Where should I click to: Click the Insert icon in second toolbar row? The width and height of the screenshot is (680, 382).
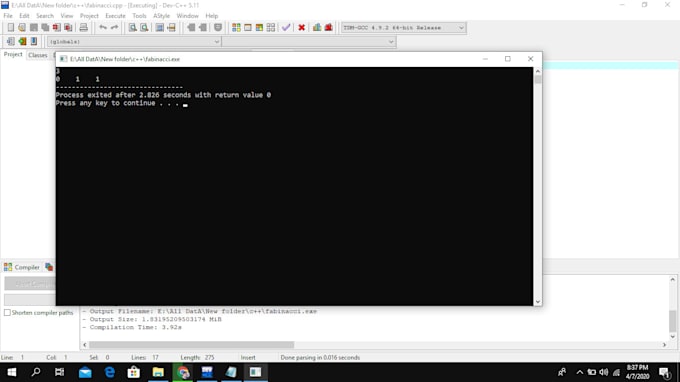pyautogui.click(x=10, y=41)
